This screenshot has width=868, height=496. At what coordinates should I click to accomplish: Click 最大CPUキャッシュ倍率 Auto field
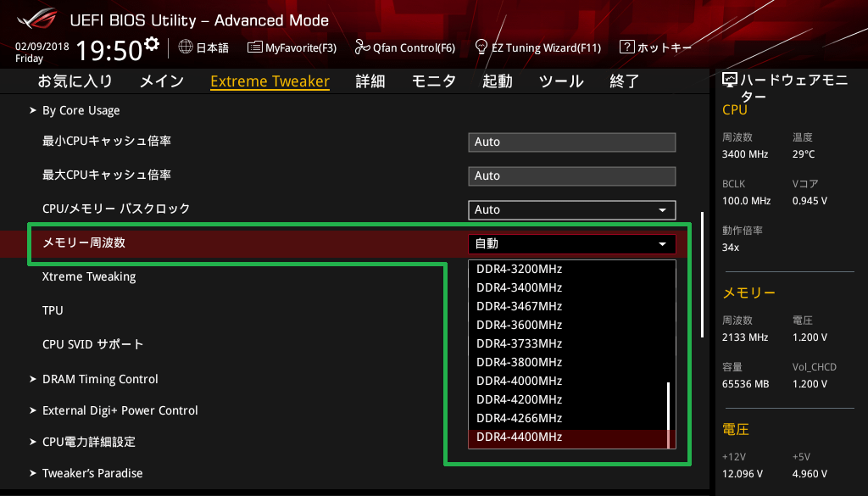pyautogui.click(x=572, y=176)
